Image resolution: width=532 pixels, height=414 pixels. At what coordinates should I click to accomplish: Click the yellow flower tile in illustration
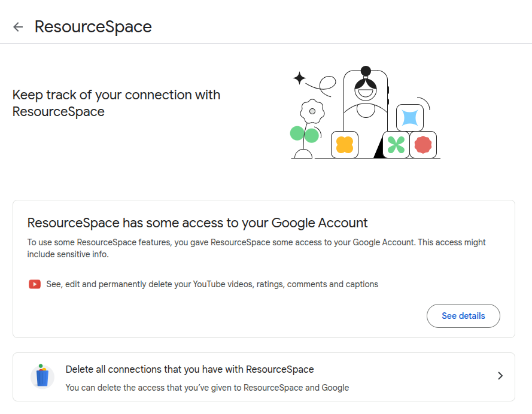point(345,145)
